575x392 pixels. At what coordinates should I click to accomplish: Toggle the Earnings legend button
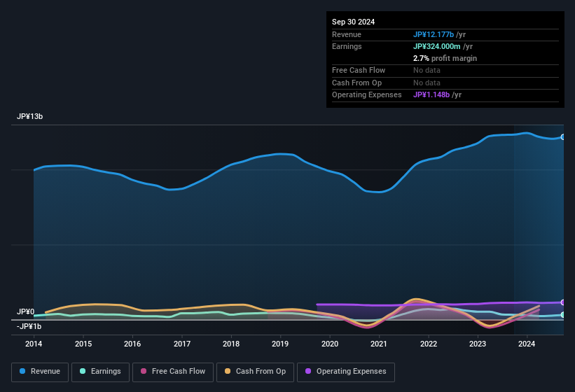tap(100, 372)
